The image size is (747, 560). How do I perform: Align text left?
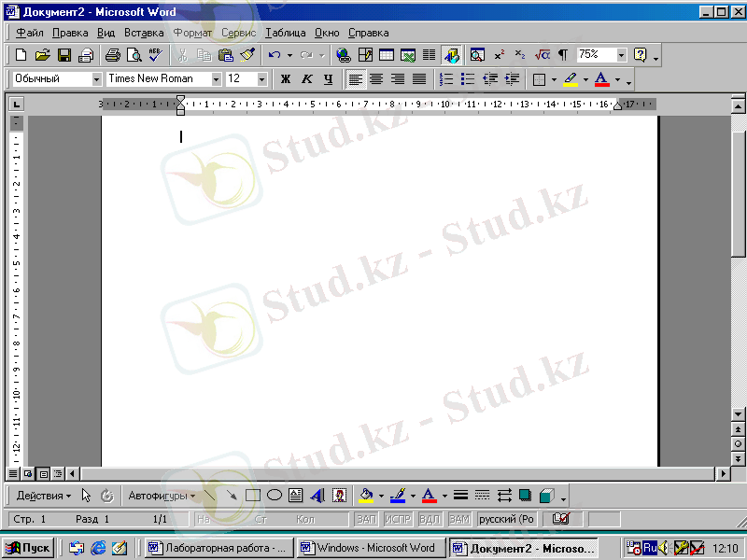click(356, 79)
